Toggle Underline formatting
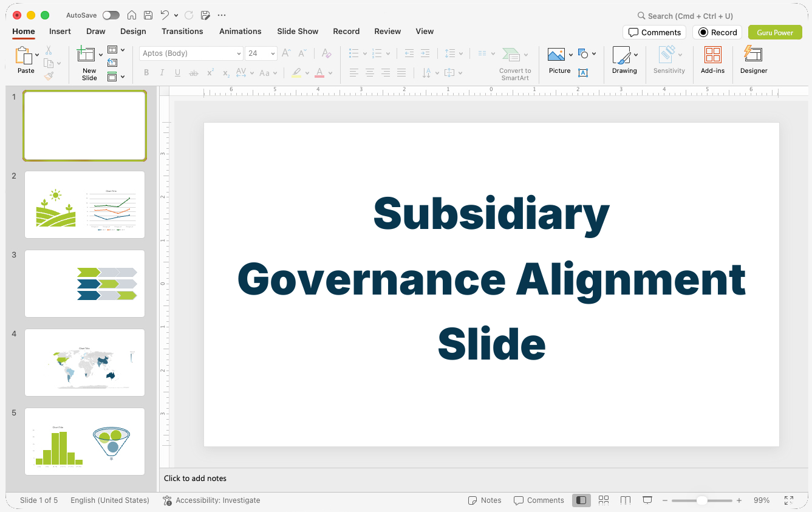Viewport: 812px width, 512px height. coord(178,73)
